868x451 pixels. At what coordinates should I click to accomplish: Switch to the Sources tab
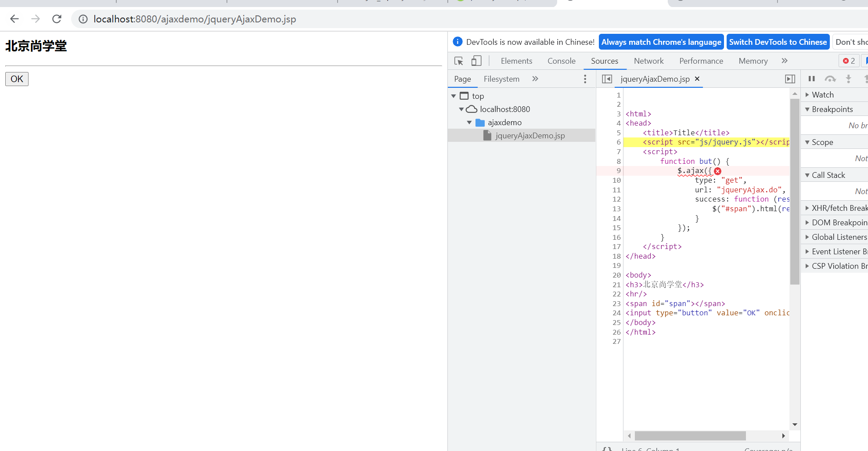tap(605, 61)
